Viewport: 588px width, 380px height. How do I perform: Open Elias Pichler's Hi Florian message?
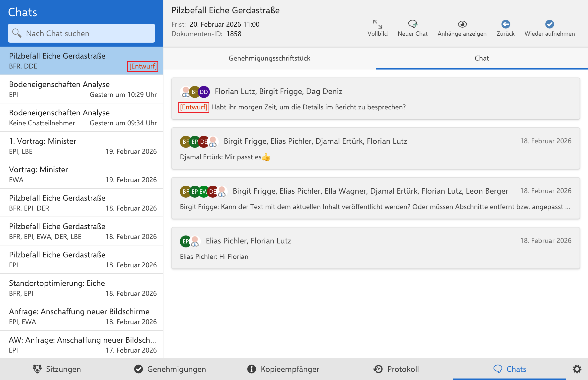[375, 248]
